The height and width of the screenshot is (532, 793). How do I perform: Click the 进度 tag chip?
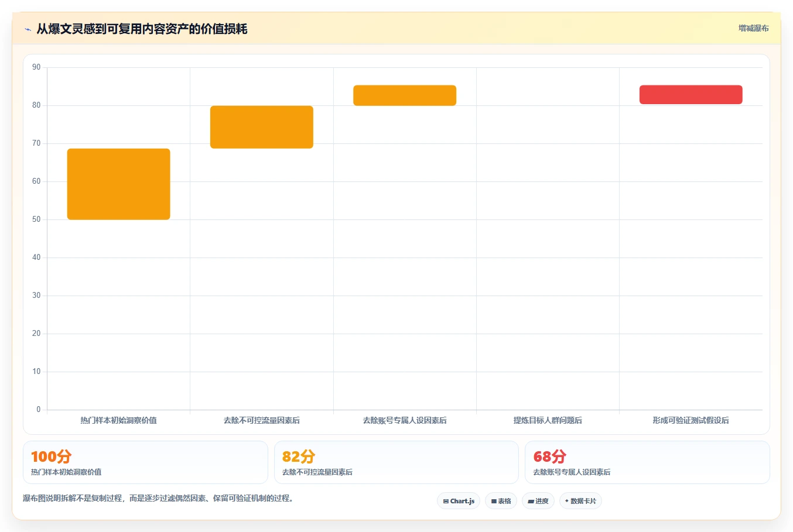(x=538, y=501)
